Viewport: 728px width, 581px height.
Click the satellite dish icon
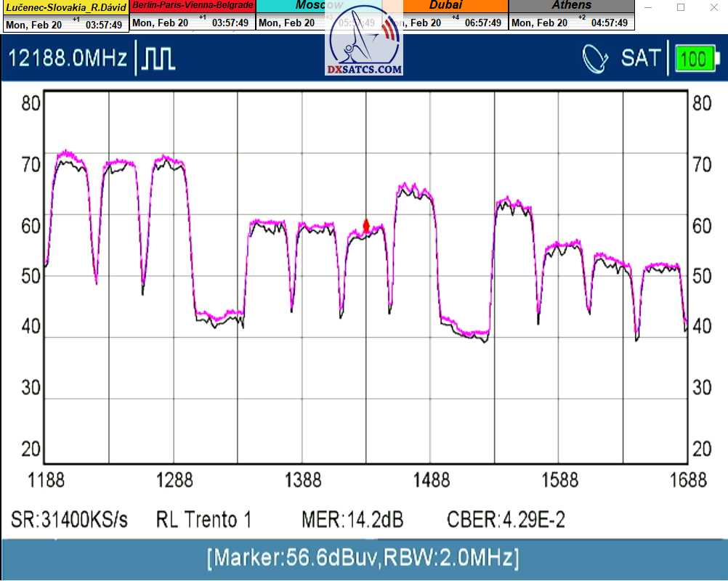point(596,59)
